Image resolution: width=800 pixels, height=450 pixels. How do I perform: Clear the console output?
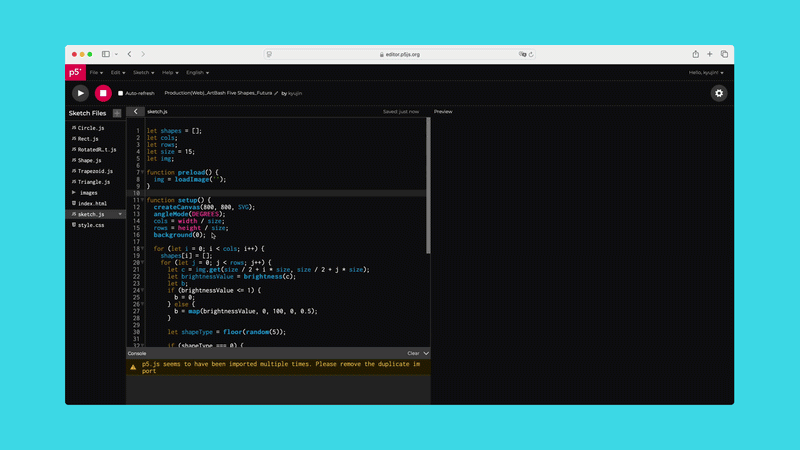click(413, 353)
